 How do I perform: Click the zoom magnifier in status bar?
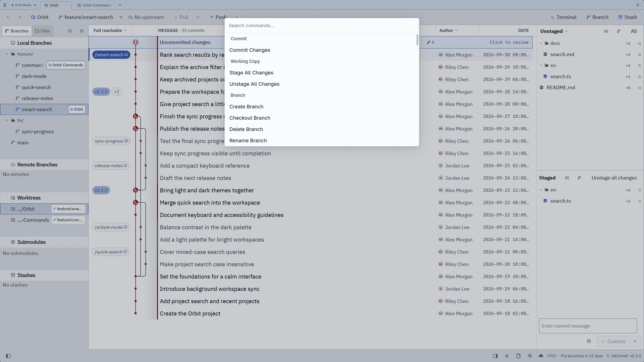530,356
